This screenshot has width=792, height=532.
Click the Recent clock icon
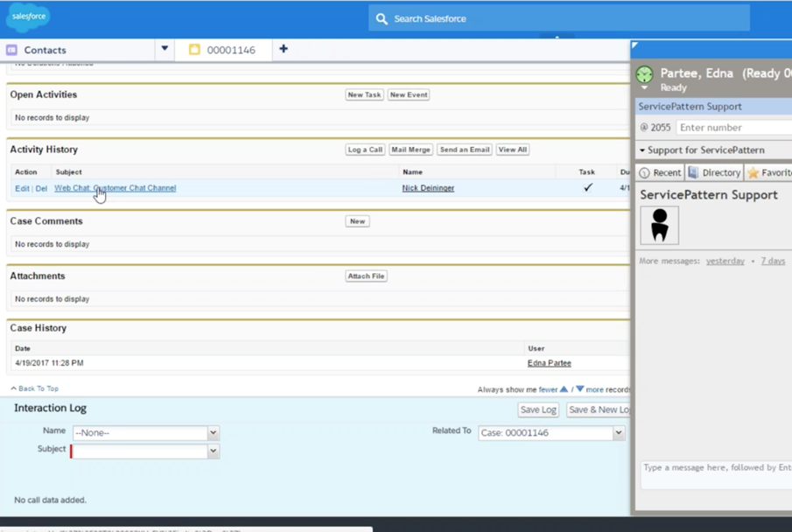644,172
